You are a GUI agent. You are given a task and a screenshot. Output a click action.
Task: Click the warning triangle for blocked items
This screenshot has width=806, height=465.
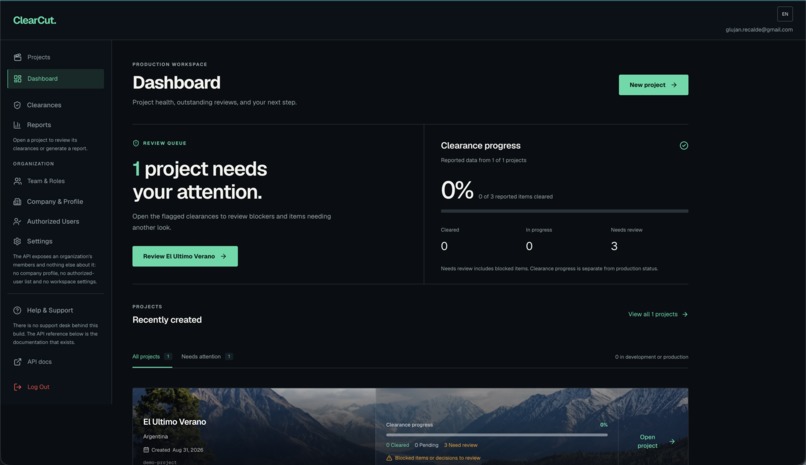(x=389, y=458)
